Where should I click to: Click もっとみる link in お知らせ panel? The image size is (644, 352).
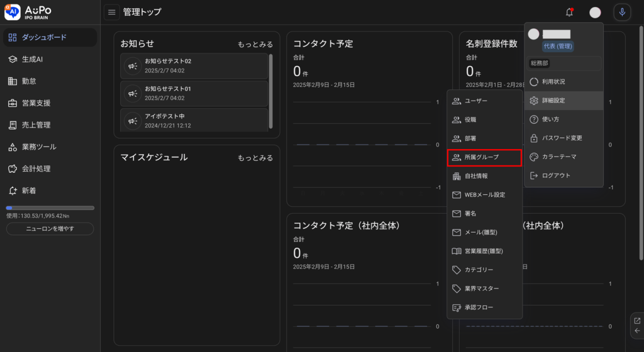255,45
